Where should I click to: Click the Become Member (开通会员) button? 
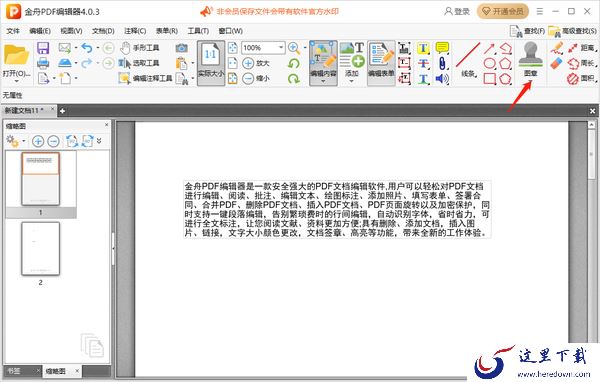click(x=503, y=11)
